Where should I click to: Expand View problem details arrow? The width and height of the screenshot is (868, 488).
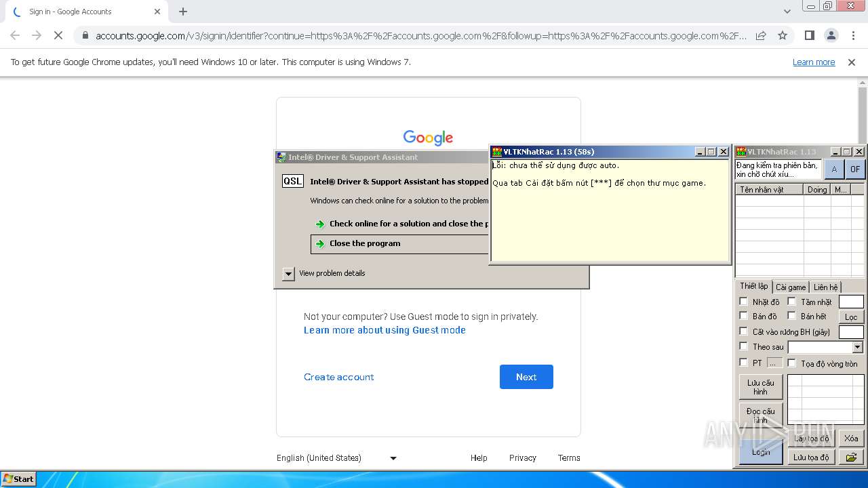288,274
